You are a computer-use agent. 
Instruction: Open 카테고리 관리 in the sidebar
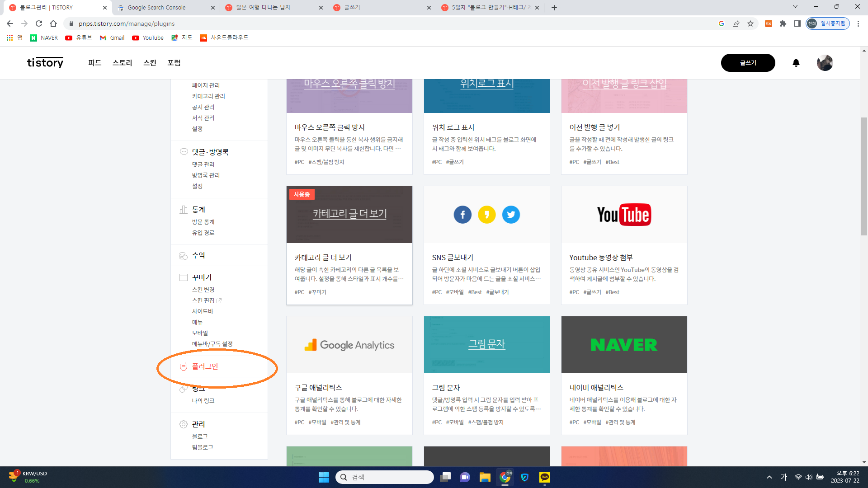[x=208, y=96]
